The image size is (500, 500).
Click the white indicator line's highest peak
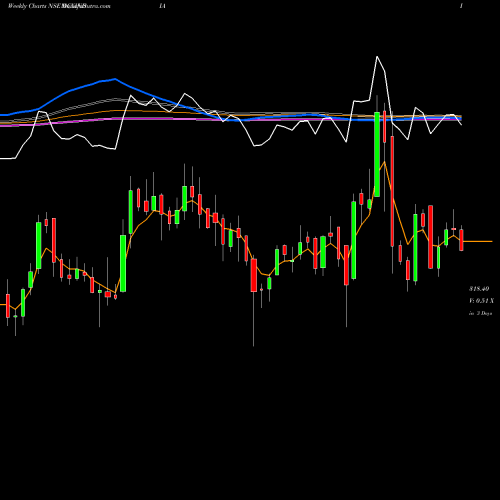(377, 57)
